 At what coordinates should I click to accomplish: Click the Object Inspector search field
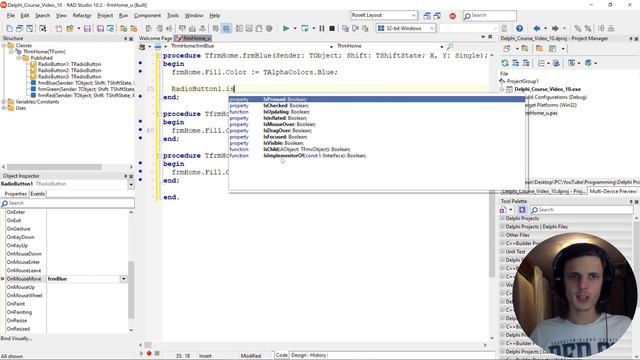67,203
